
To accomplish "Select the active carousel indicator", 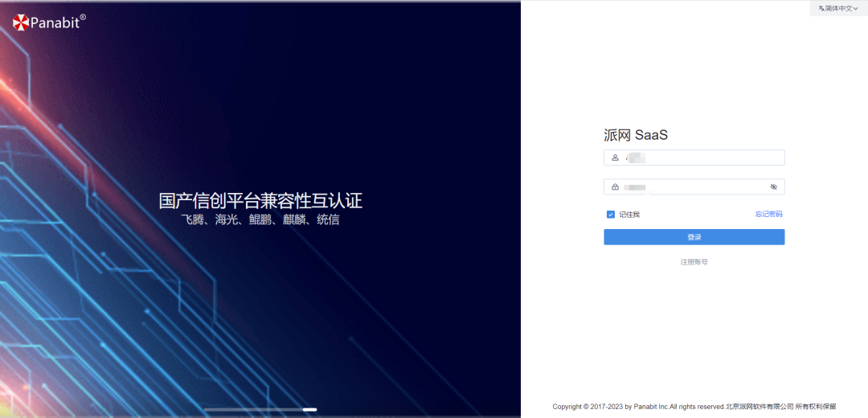I will tap(310, 410).
